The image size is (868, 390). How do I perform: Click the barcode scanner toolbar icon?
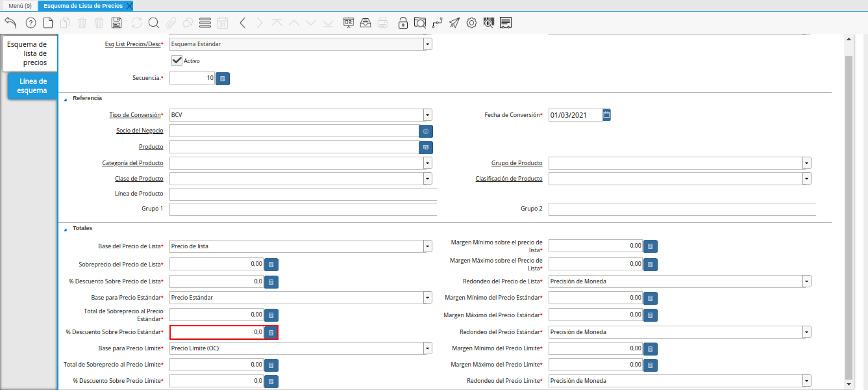(489, 23)
